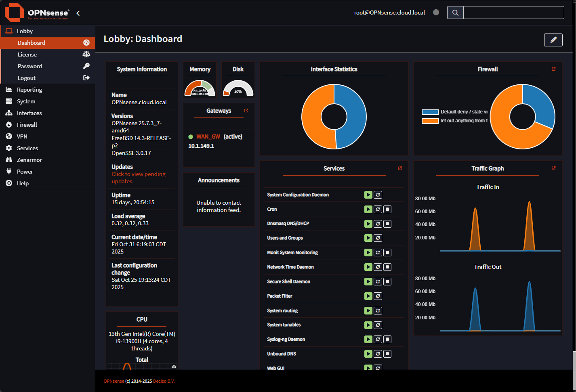Viewport: 576px width, 392px height.
Task: Click the gateway address 10.1.149.1
Action: 201,146
